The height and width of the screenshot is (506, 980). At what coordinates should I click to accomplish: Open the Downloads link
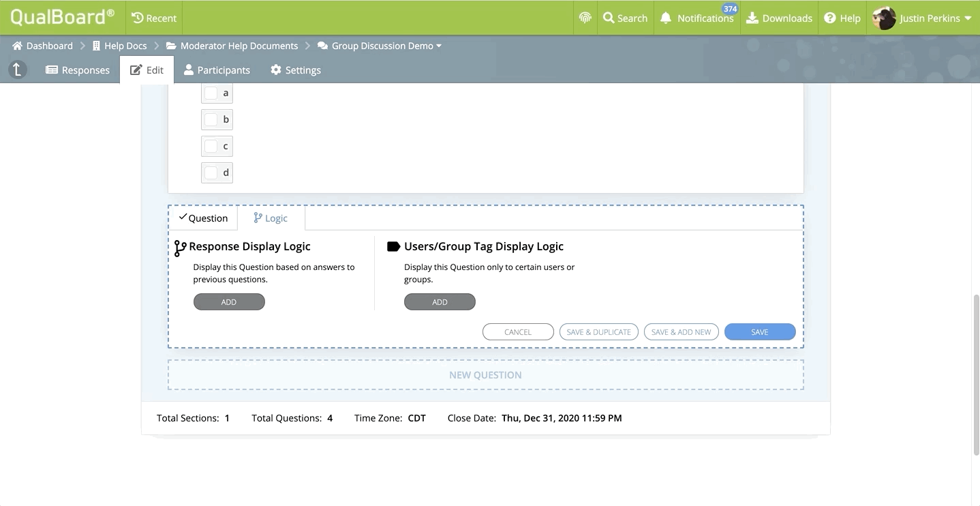tap(780, 18)
